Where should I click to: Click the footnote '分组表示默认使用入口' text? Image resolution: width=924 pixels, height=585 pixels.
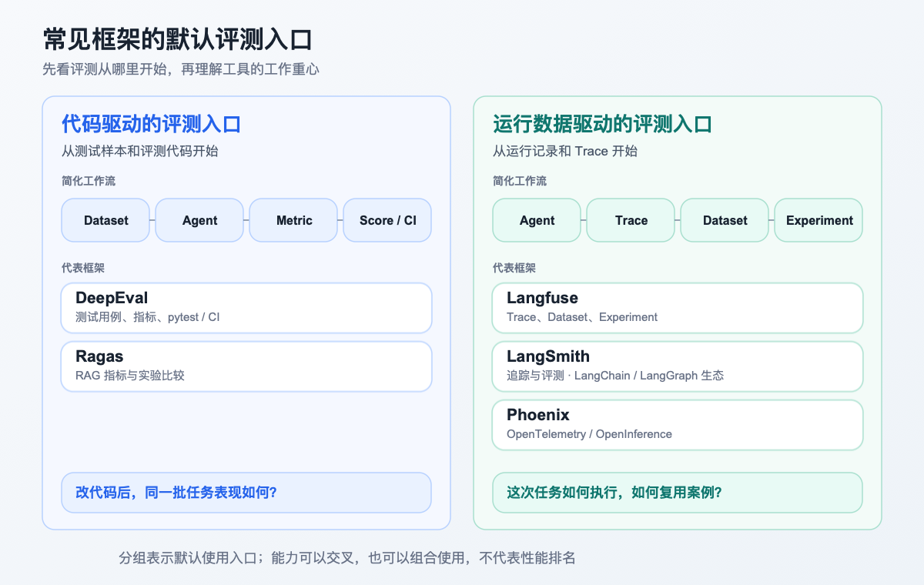point(187,558)
